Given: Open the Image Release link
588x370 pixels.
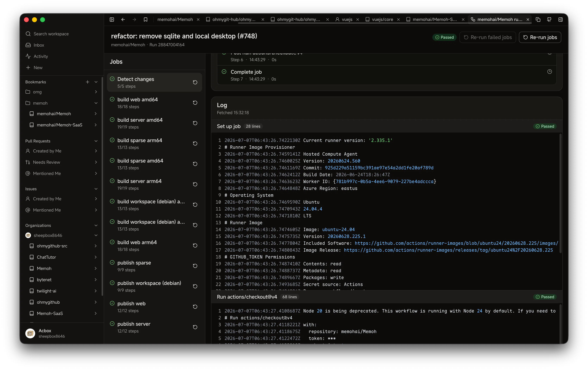Looking at the screenshot, I should (x=448, y=250).
